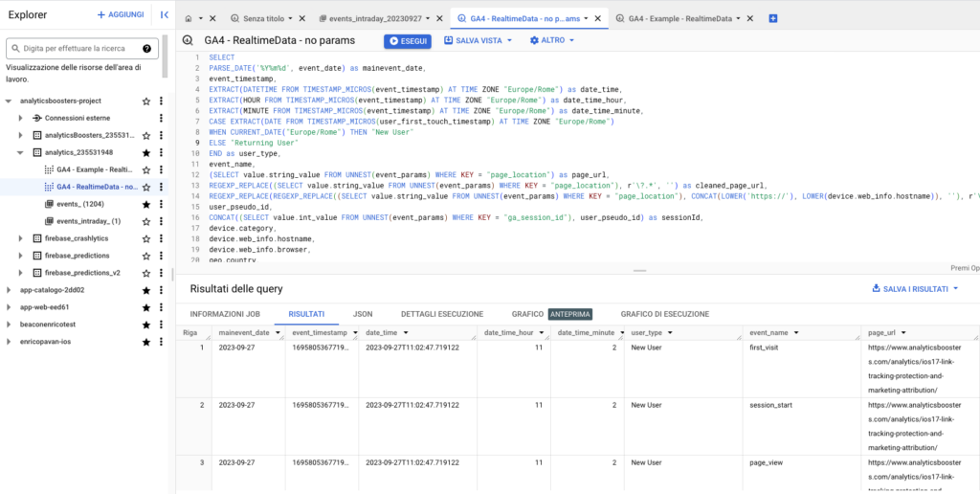This screenshot has width=980, height=494.
Task: Close the Senza titolo tab
Action: point(302,19)
